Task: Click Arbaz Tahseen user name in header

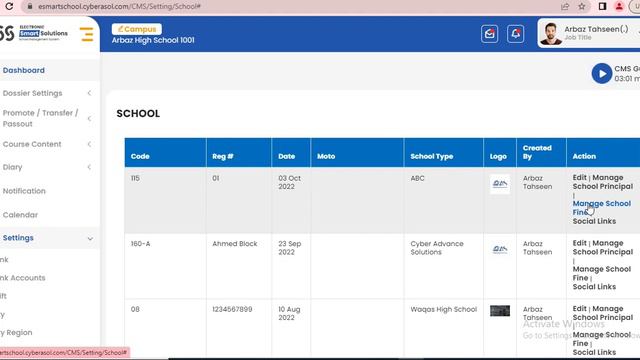Action: click(596, 29)
